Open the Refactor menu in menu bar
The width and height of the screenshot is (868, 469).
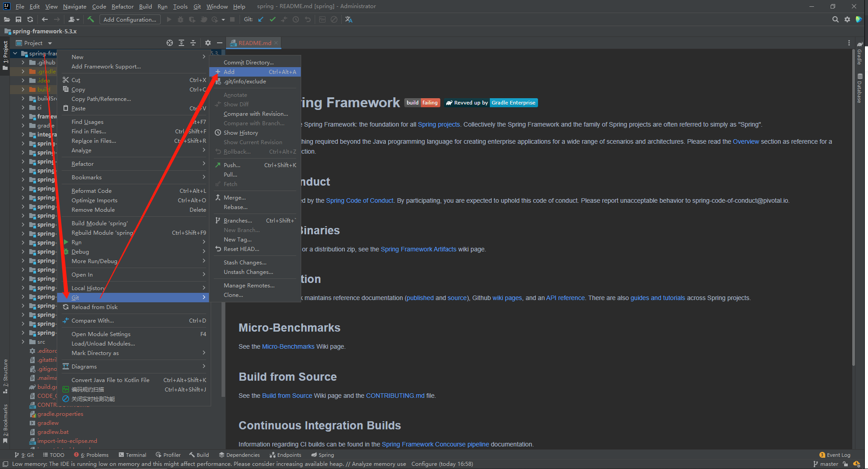122,6
